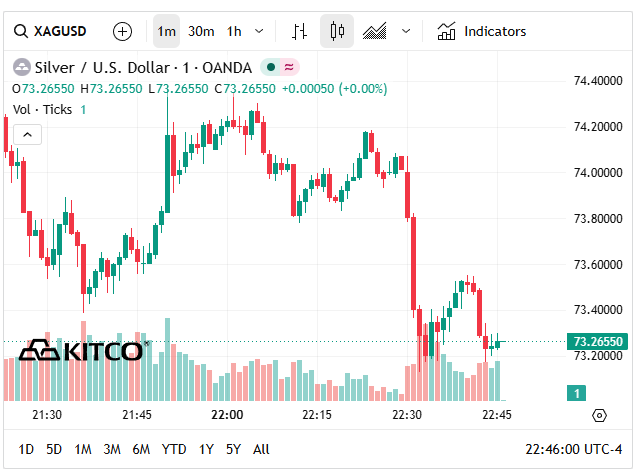Select the 1m timeframe

[x=166, y=31]
